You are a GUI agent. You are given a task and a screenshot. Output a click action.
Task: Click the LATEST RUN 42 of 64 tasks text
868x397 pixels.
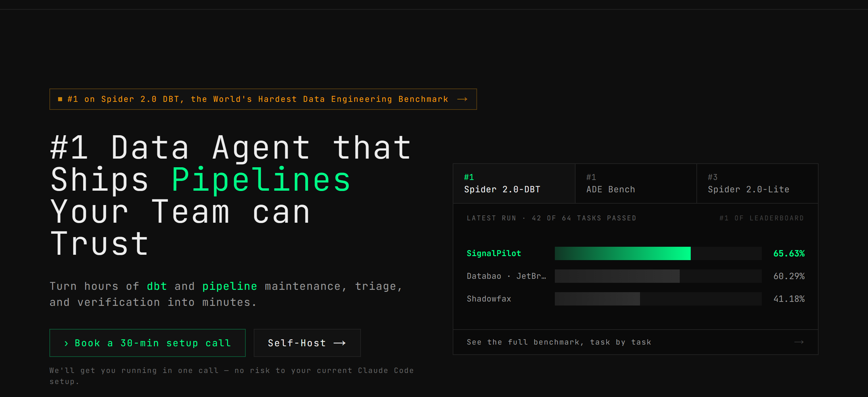(551, 218)
